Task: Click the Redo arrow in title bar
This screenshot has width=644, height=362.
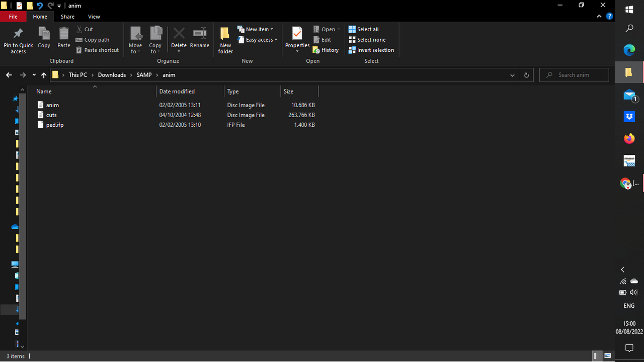Action: tap(50, 6)
